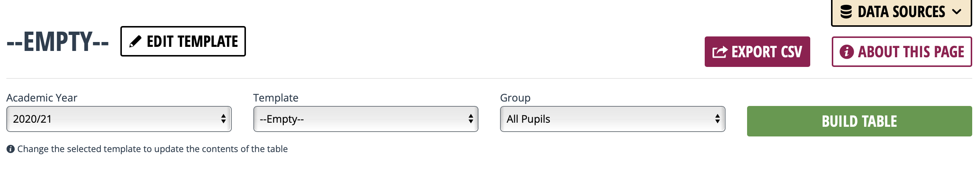This screenshot has height=174, width=980.
Task: Open the Template dropdown
Action: pos(366,119)
